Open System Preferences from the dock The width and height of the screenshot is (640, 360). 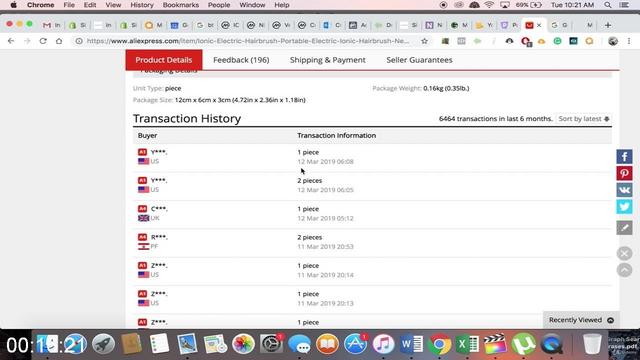point(271,344)
